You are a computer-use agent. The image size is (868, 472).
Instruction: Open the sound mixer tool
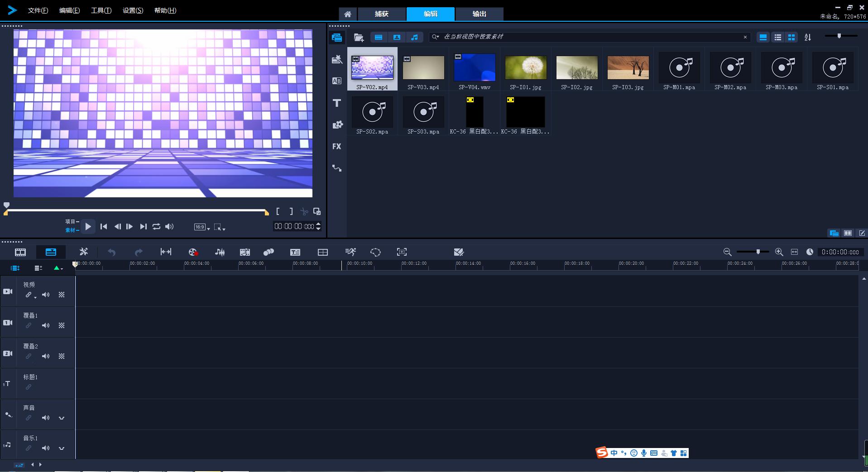(x=220, y=252)
